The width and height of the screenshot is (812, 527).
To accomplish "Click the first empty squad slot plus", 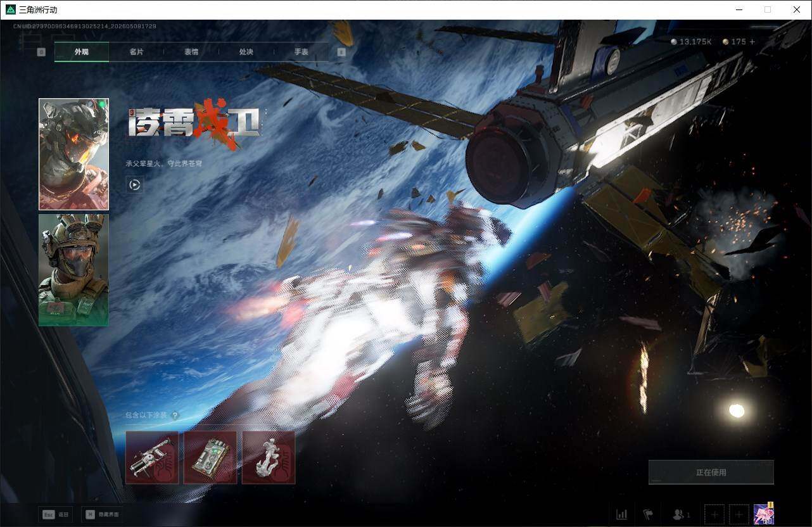I will [714, 514].
